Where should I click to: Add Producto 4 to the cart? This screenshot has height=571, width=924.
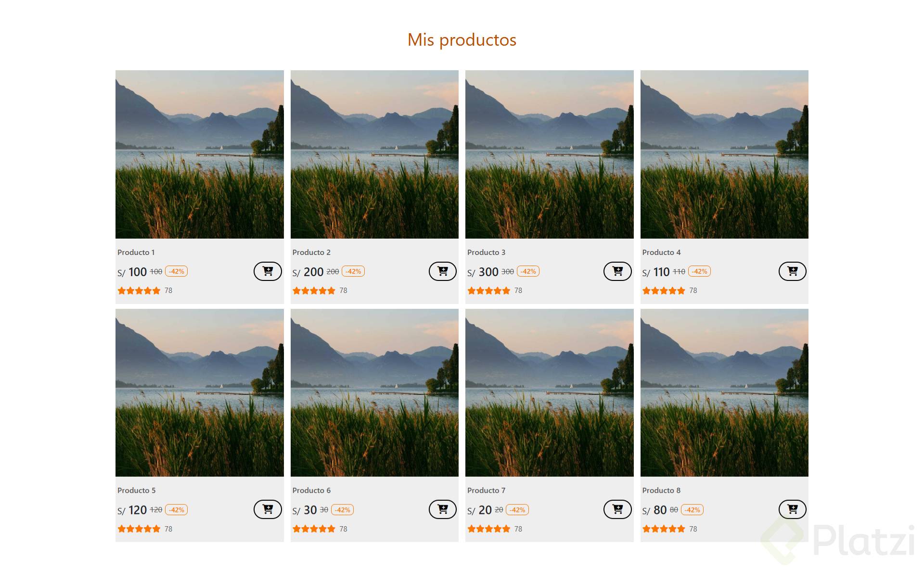point(792,271)
